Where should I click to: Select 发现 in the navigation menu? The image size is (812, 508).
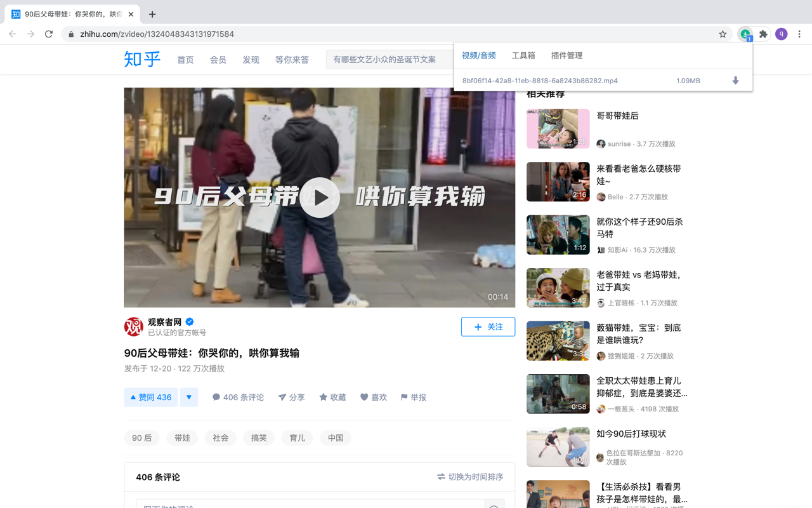pos(251,59)
